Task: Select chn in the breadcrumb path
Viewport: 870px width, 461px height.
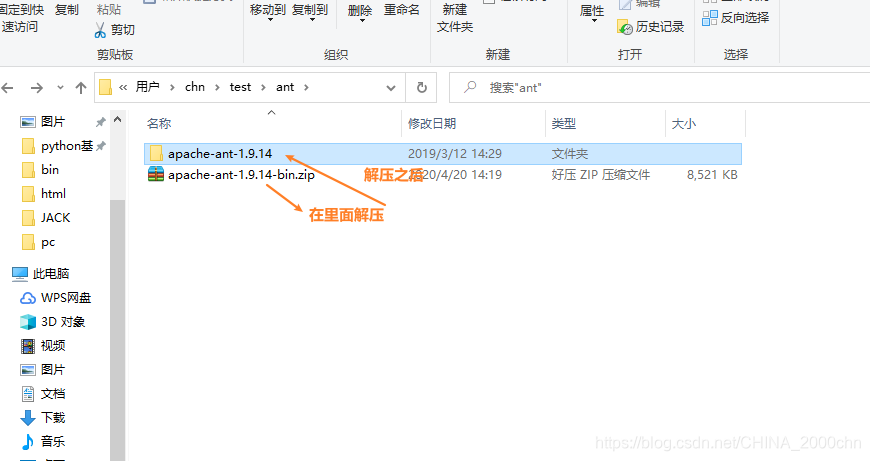Action: coord(195,87)
